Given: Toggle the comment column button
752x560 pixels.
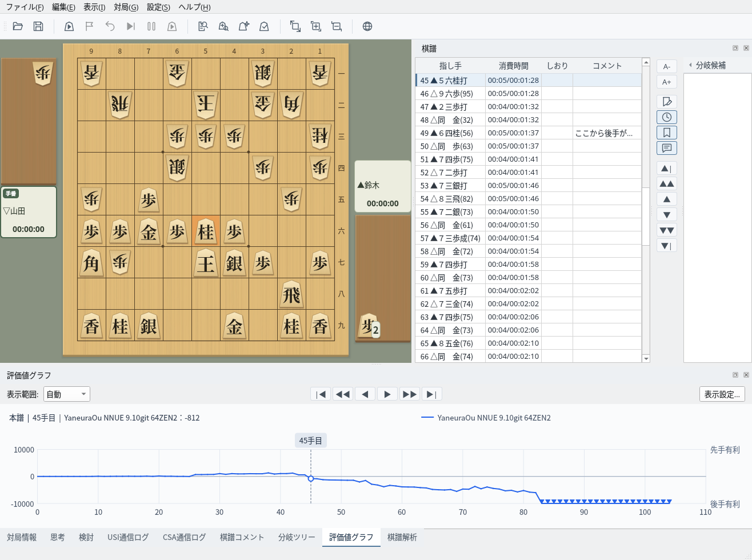Looking at the screenshot, I should (x=667, y=148).
